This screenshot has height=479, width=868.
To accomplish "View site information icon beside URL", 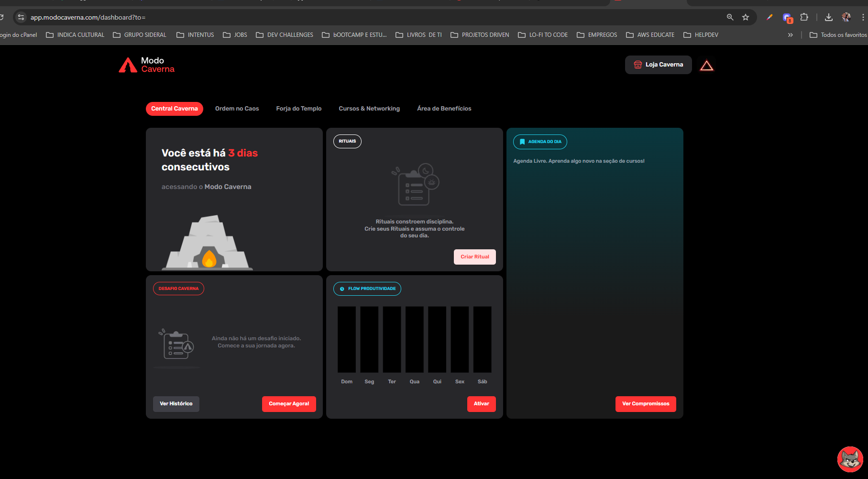I will pos(21,17).
